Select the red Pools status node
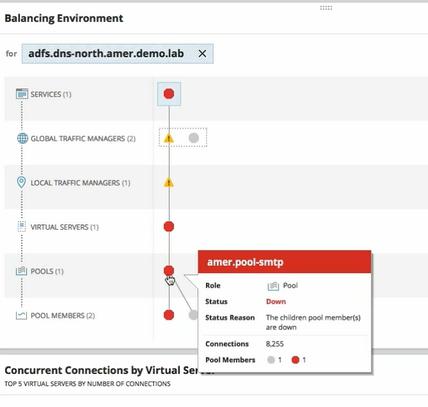This screenshot has width=428, height=407. pyautogui.click(x=169, y=270)
